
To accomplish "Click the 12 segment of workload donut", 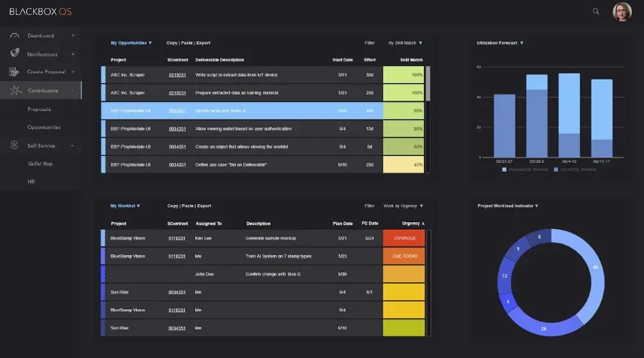I will pos(504,275).
